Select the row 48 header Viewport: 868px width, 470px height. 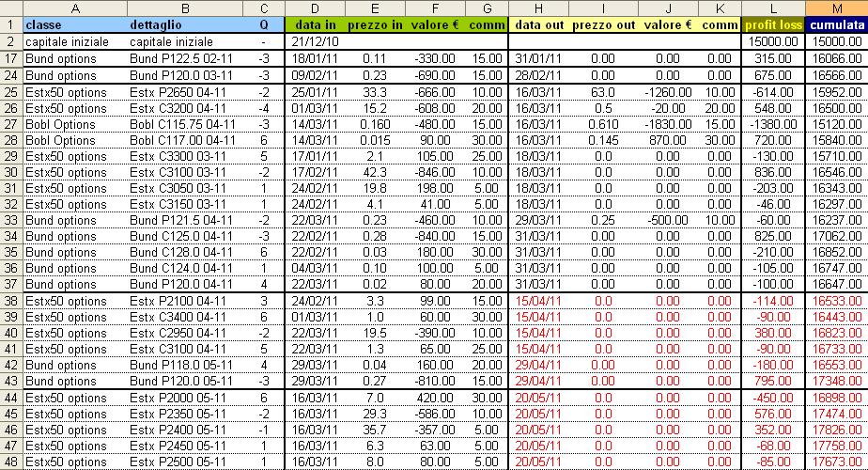10,462
